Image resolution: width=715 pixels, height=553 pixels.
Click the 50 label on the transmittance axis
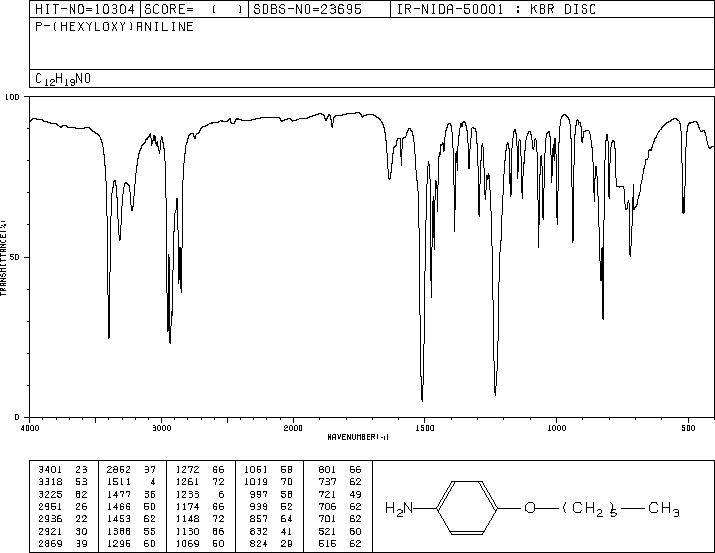[x=15, y=257]
